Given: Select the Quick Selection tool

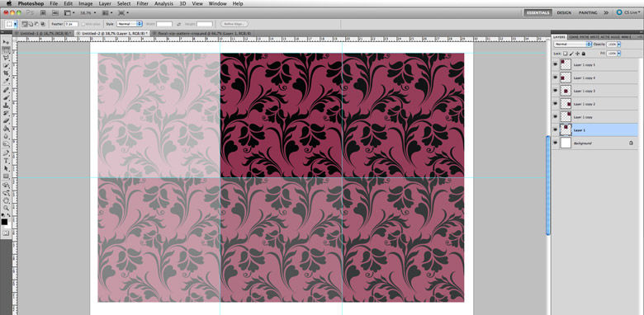Looking at the screenshot, I should (6, 66).
